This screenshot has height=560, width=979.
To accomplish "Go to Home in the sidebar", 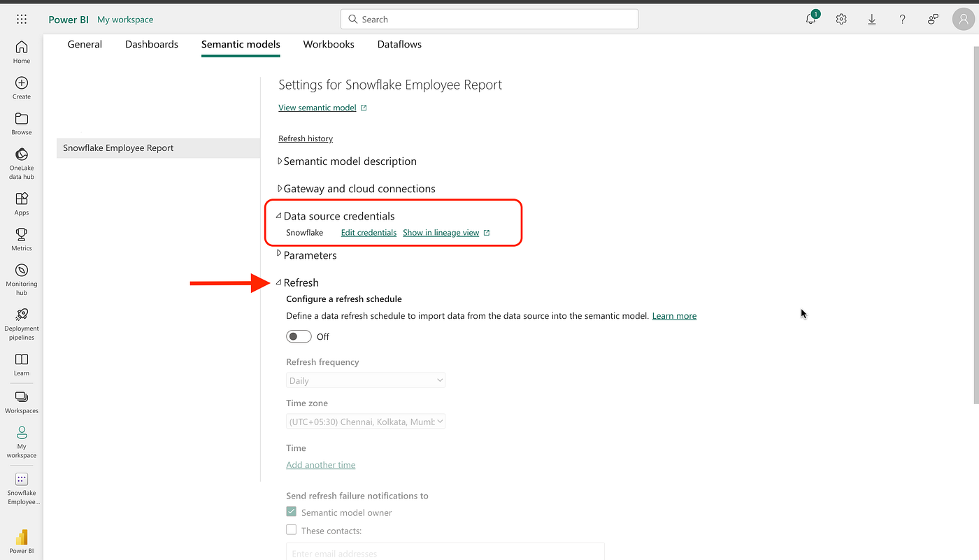I will pyautogui.click(x=22, y=52).
